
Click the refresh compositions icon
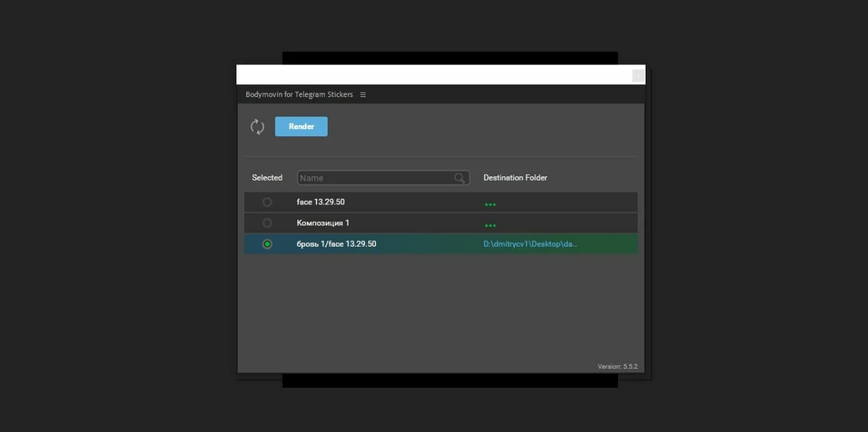point(258,126)
